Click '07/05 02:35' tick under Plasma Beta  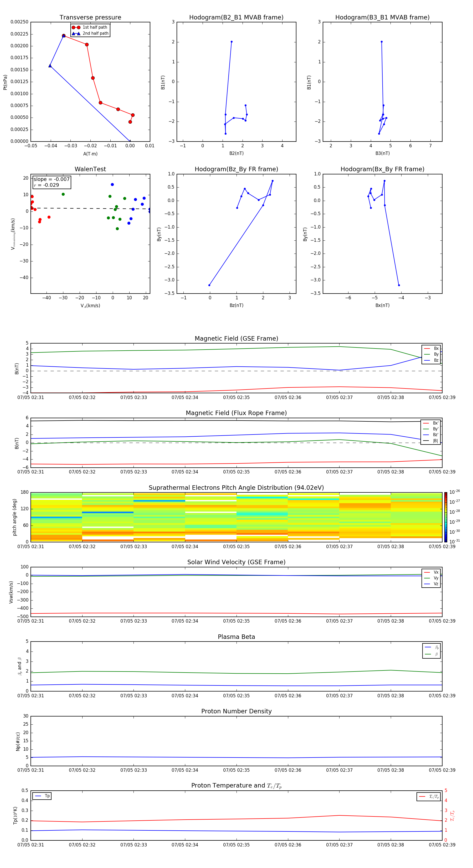coord(236,696)
